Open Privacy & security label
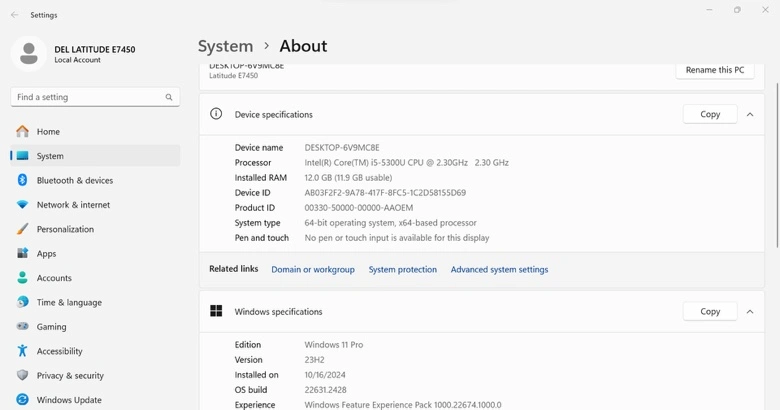 pyautogui.click(x=70, y=375)
